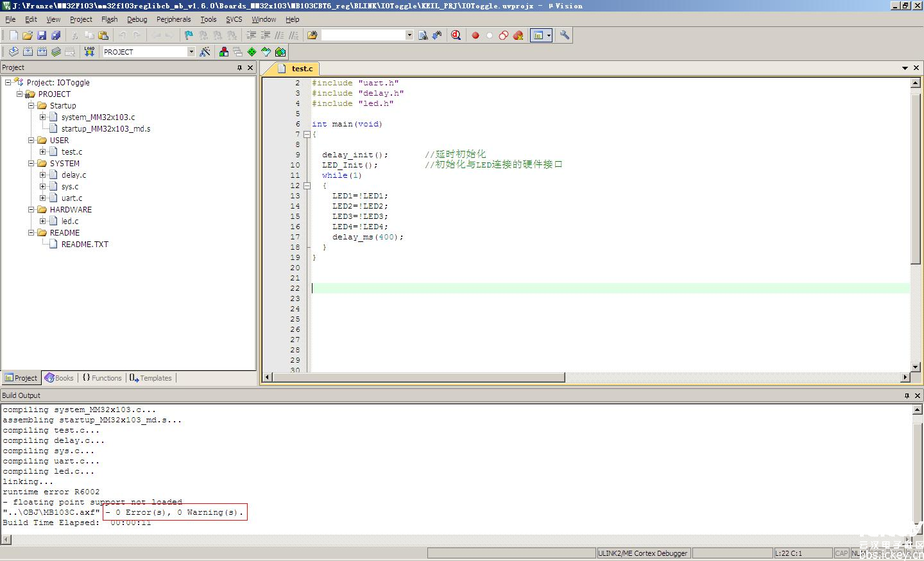Select README.TXT in project tree
924x561 pixels.
point(85,244)
